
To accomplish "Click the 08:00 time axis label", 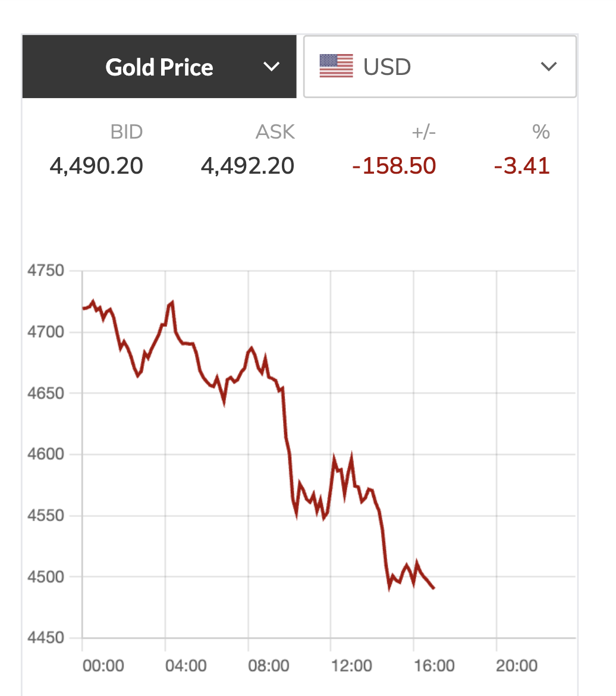I will pos(269,665).
